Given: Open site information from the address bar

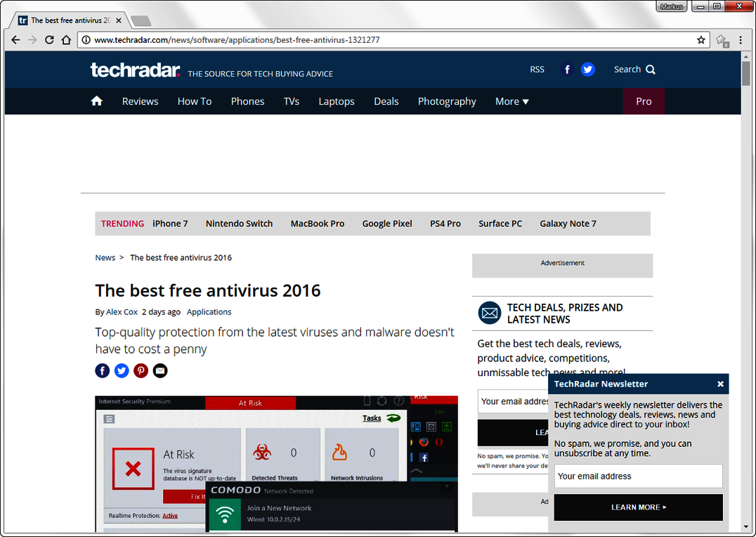Looking at the screenshot, I should coord(84,40).
